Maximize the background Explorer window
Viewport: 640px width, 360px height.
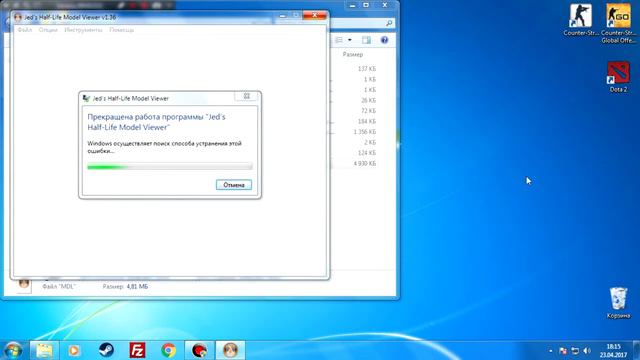point(366,5)
